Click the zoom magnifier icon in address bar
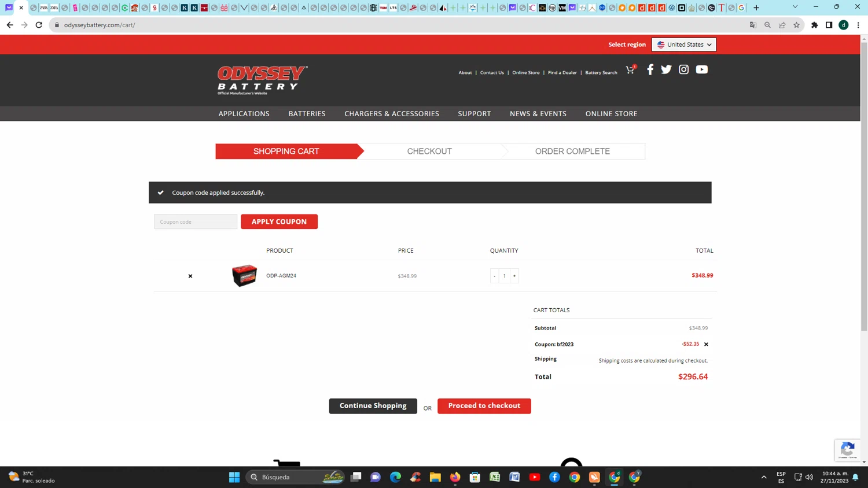 [767, 25]
